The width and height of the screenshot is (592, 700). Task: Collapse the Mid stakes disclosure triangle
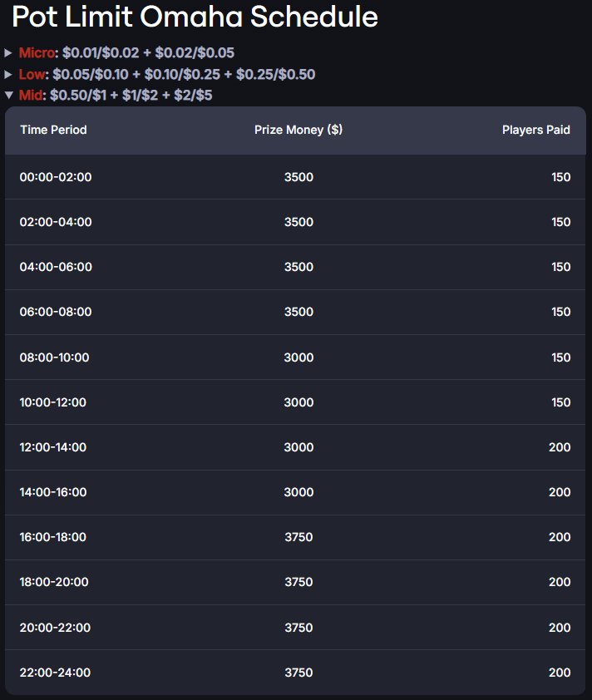click(9, 95)
